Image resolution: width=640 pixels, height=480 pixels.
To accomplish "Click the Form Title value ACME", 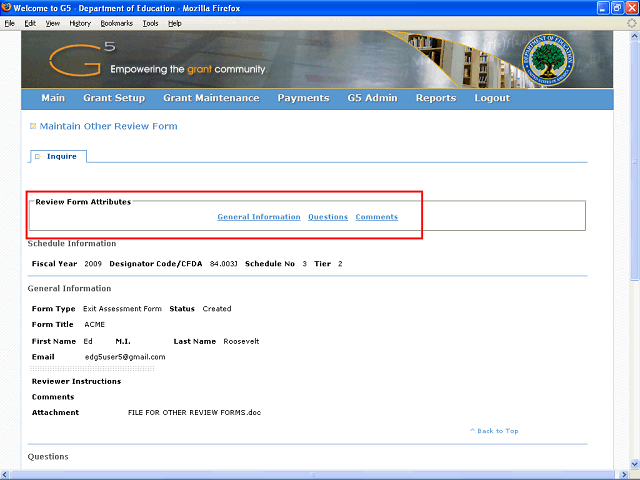I will [95, 324].
